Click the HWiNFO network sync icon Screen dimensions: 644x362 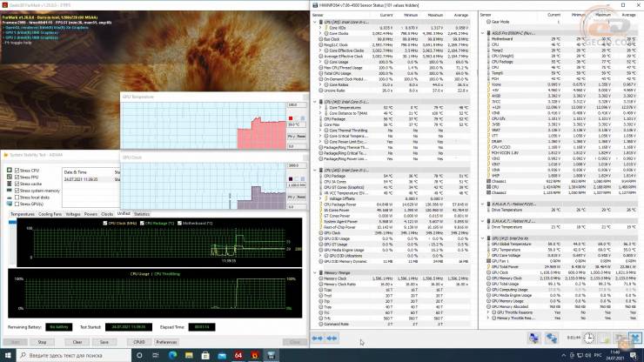point(551,339)
